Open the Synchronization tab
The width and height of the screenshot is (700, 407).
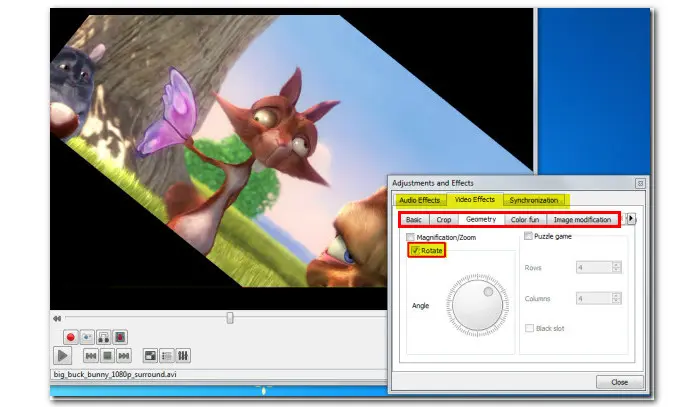click(x=534, y=200)
